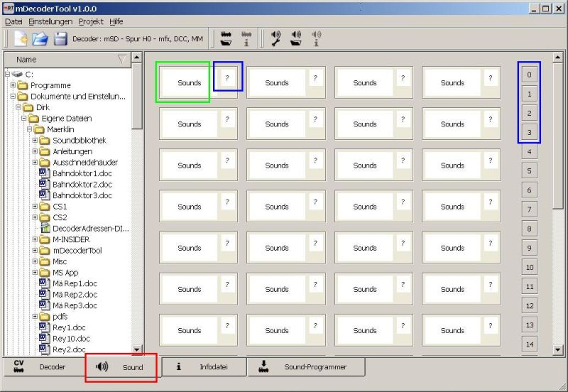Select Rey1.doc file

tap(62, 327)
